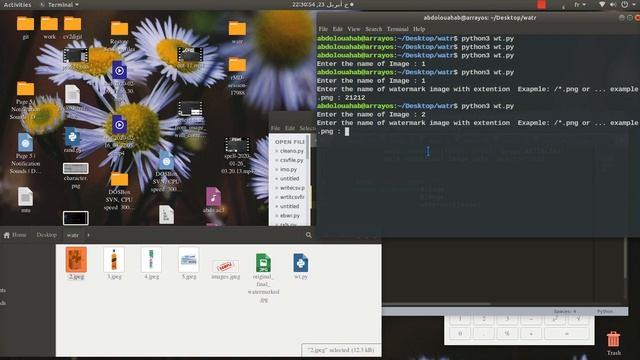Click the arrow after watr in path bar
The width and height of the screenshot is (640, 360).
89,235
